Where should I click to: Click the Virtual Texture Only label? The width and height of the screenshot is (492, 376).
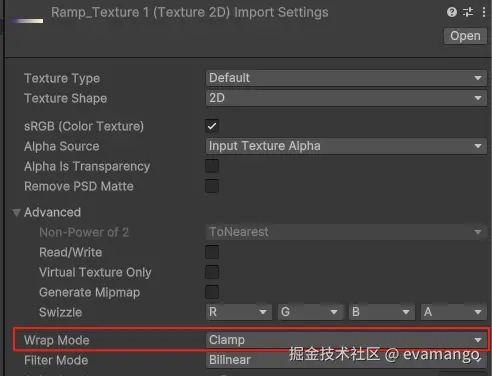95,272
